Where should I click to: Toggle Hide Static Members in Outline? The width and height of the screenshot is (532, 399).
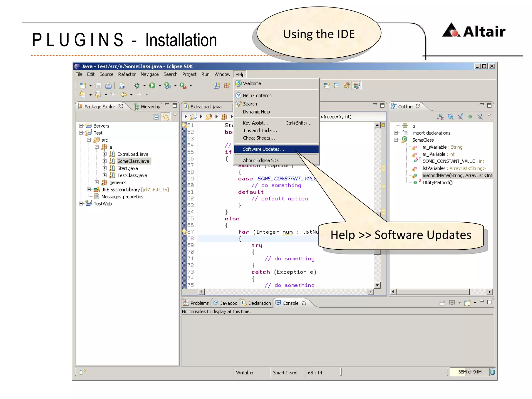coord(460,117)
